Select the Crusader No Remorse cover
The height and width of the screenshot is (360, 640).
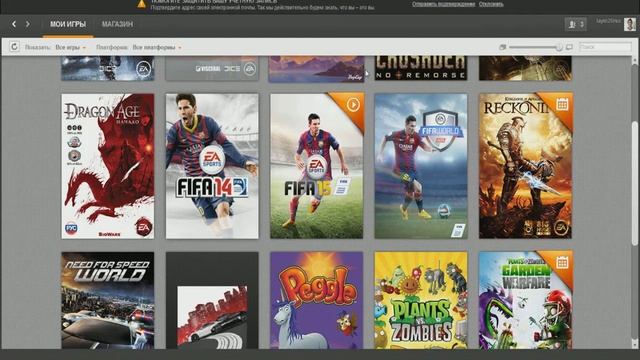pyautogui.click(x=421, y=69)
